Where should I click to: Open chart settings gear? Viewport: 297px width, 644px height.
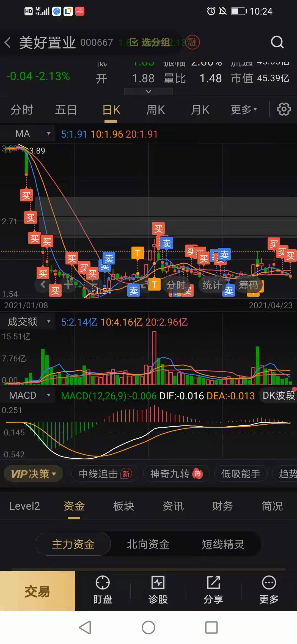(284, 109)
